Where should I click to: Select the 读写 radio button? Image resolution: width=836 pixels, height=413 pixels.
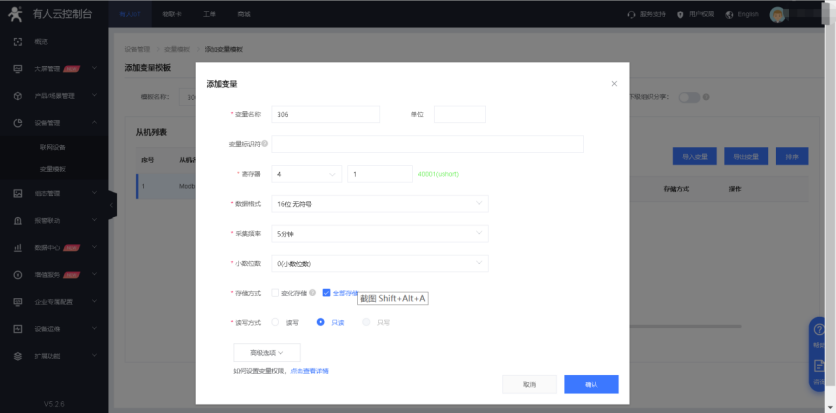coord(275,322)
